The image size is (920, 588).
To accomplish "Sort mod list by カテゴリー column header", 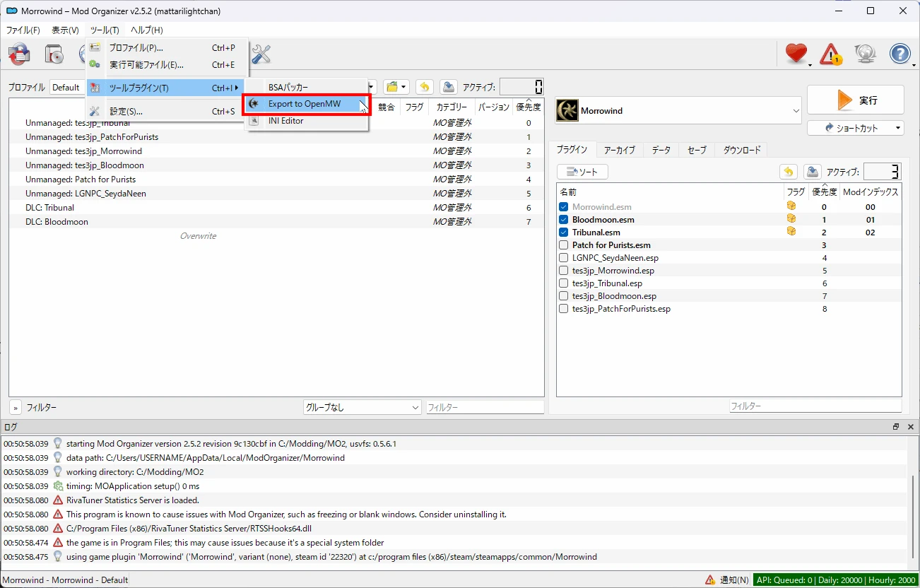I will click(452, 107).
